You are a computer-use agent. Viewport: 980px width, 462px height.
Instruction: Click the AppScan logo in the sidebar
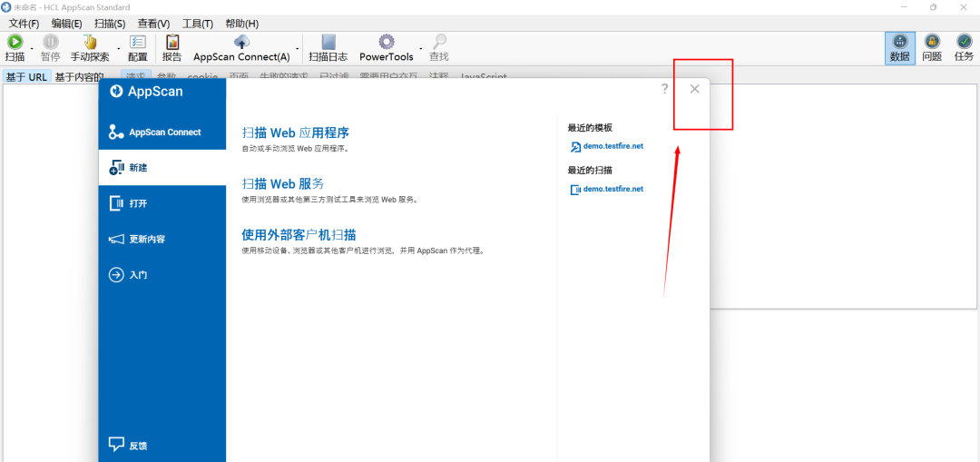pos(115,92)
